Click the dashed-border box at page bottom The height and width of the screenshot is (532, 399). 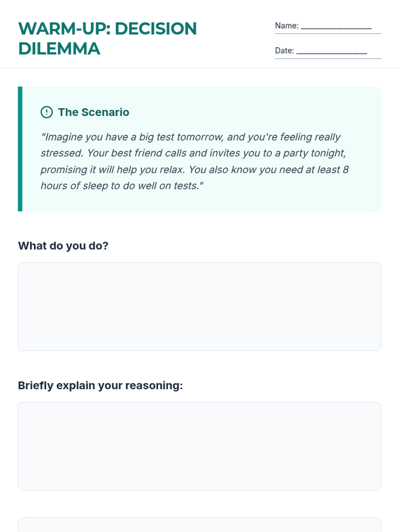pos(199,525)
